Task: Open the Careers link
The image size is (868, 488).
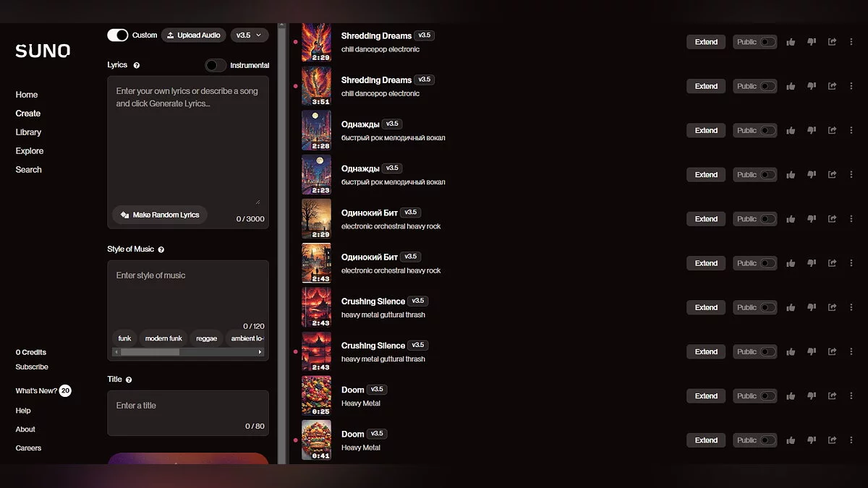Action: tap(28, 448)
